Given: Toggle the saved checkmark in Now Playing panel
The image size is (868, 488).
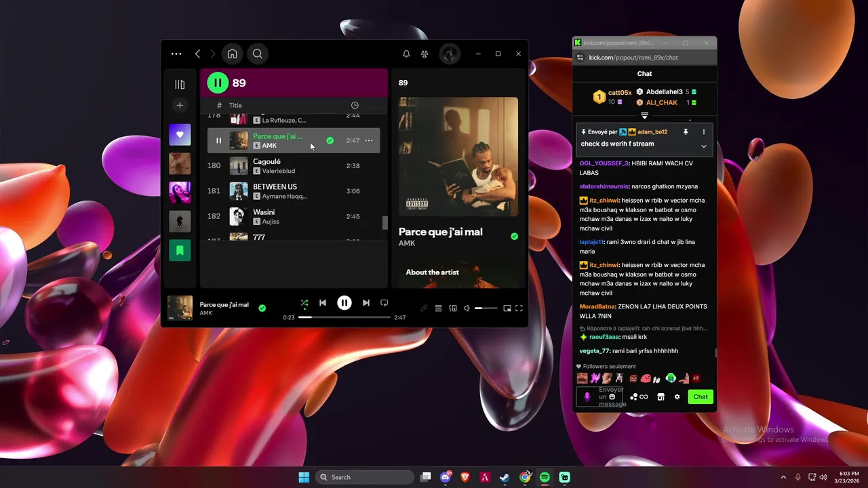Looking at the screenshot, I should click(x=514, y=237).
